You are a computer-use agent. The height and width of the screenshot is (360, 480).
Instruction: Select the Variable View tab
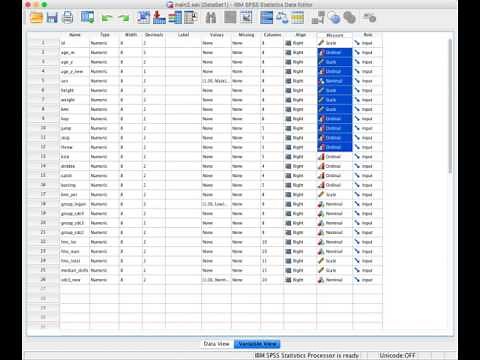[257, 344]
